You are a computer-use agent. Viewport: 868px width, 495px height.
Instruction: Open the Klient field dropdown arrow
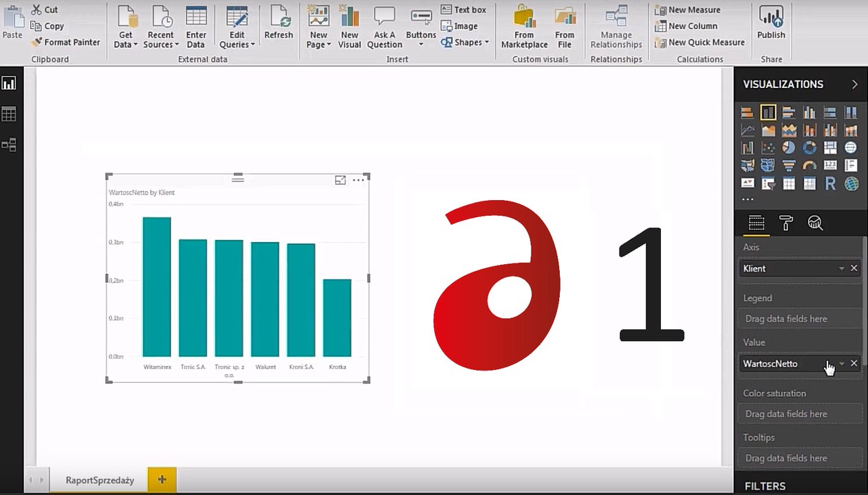click(841, 269)
